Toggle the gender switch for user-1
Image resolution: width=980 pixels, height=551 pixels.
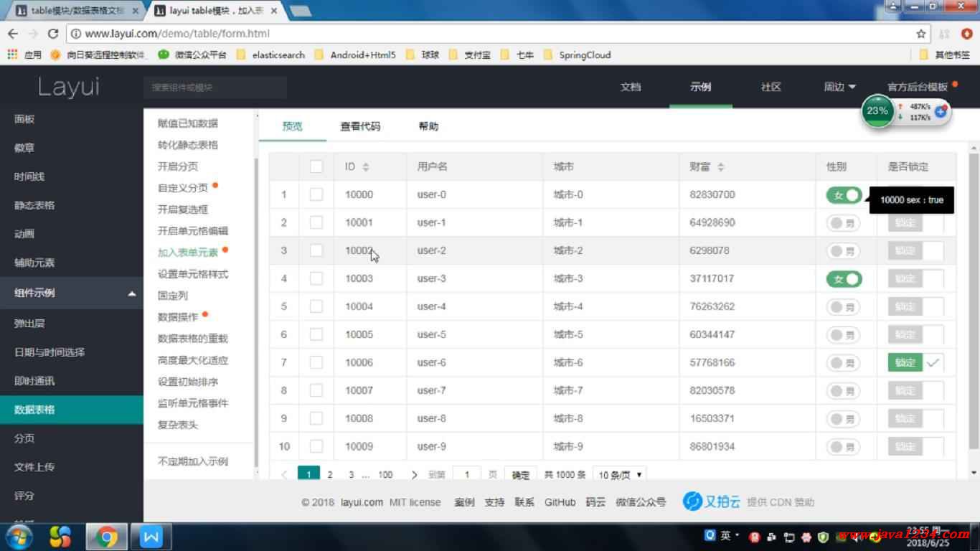tap(844, 223)
